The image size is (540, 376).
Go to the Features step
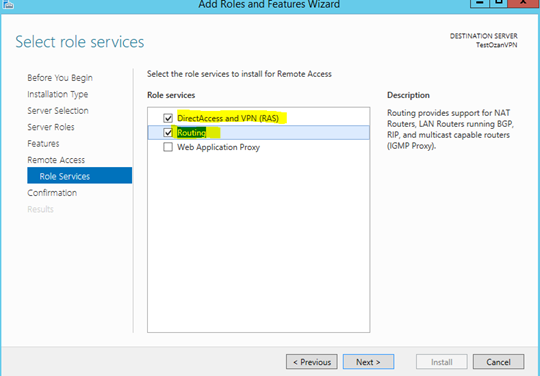[x=43, y=143]
